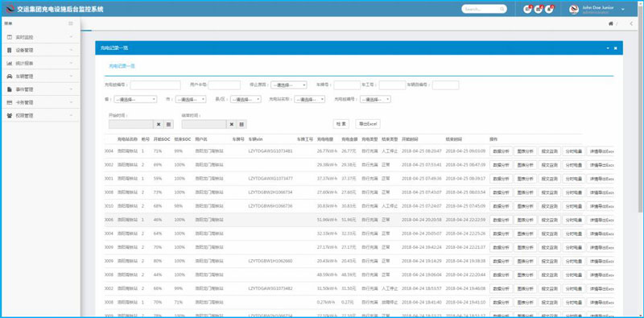Click the 卡务管理 card icon in sidebar
The height and width of the screenshot is (318, 644).
10,102
